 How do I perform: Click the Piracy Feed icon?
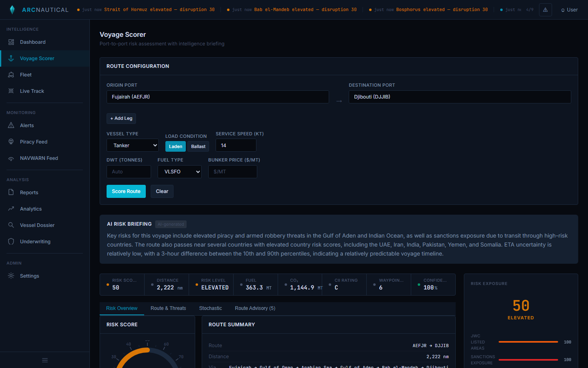[11, 141]
